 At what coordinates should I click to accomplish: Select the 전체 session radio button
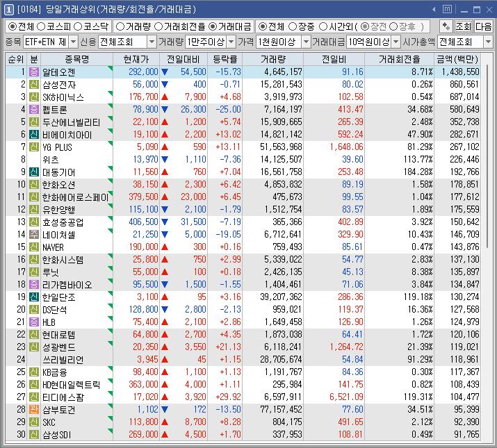coord(263,26)
